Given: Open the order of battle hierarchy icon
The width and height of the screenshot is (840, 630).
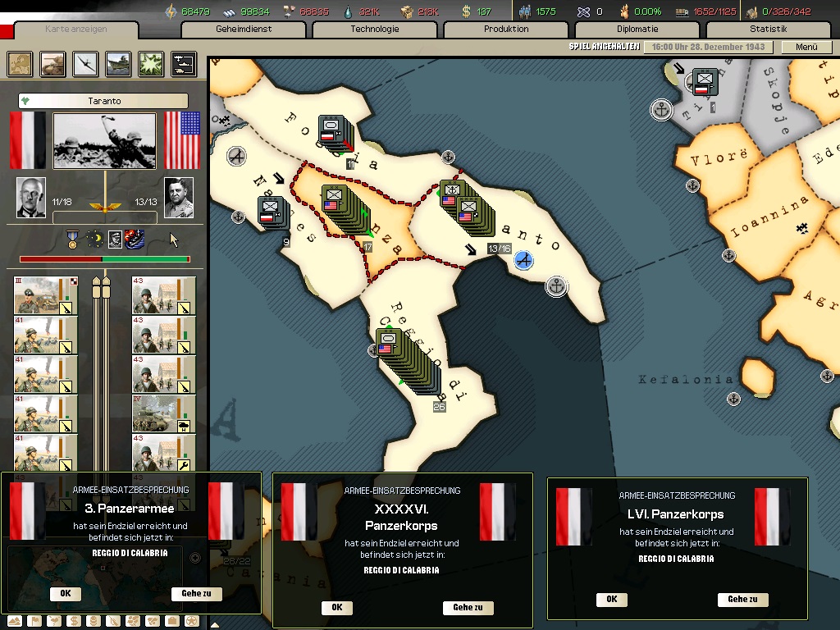Looking at the screenshot, I should click(x=184, y=64).
